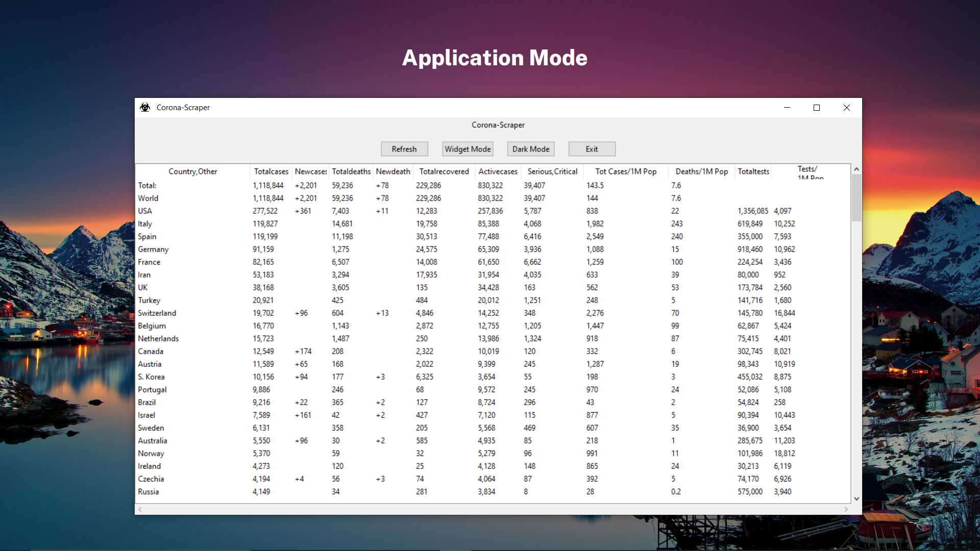
Task: Click the right arrow of horizontal scrollbar
Action: (846, 509)
